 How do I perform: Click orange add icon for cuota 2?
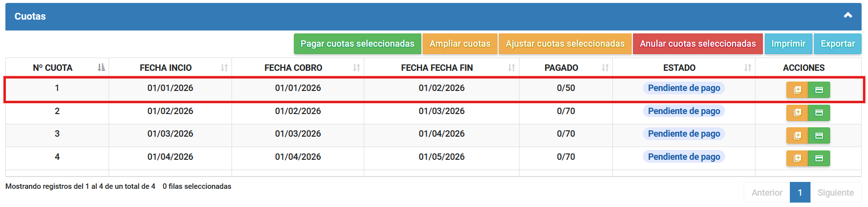(797, 113)
